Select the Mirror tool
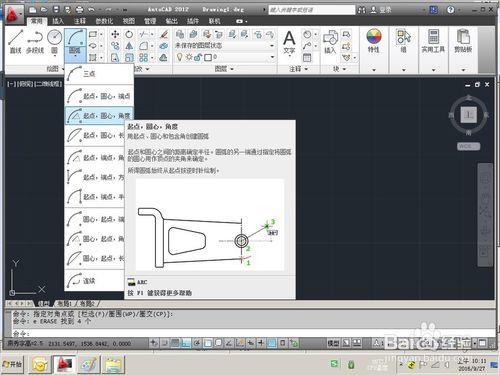The width and height of the screenshot is (500, 375). 129,46
